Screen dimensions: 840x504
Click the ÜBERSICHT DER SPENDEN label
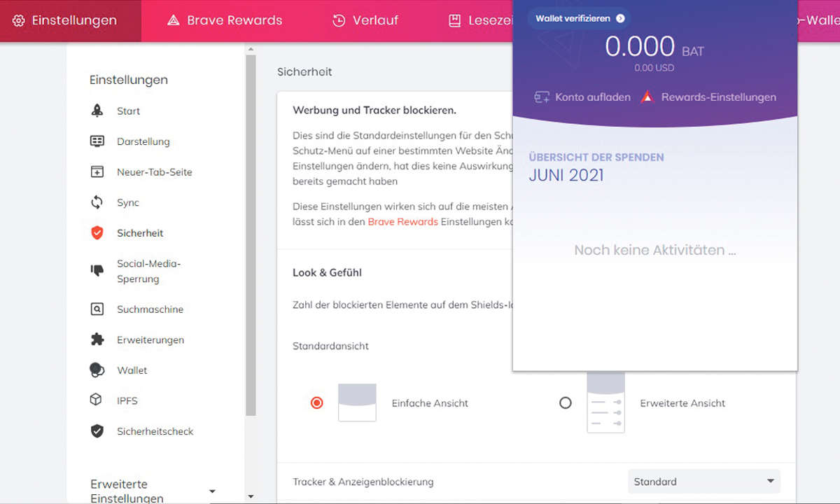(x=596, y=157)
